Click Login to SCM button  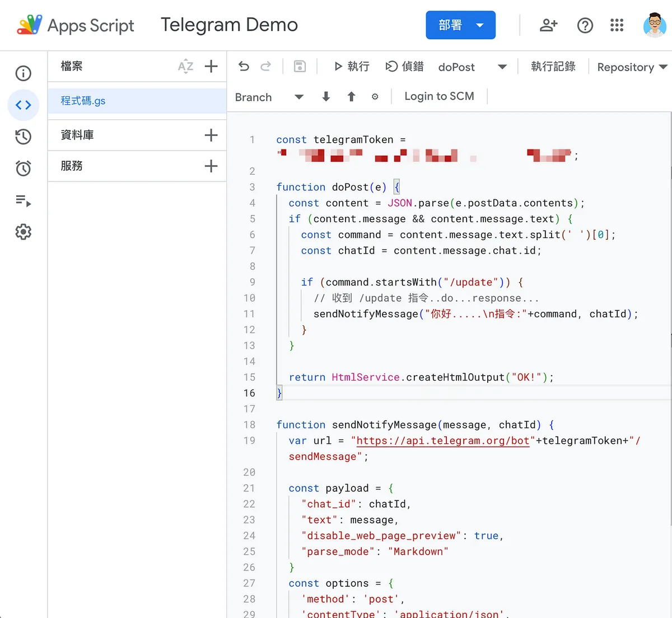pyautogui.click(x=439, y=96)
